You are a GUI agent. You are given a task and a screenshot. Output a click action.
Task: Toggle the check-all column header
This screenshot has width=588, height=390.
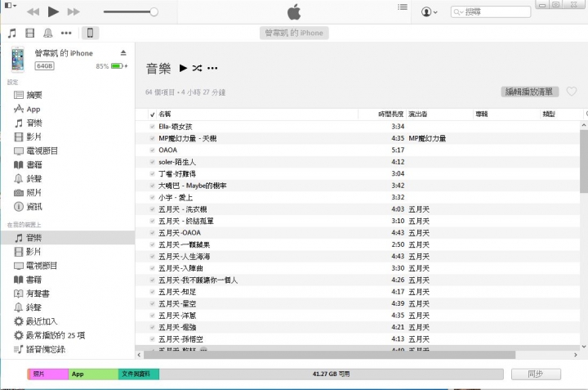[152, 114]
